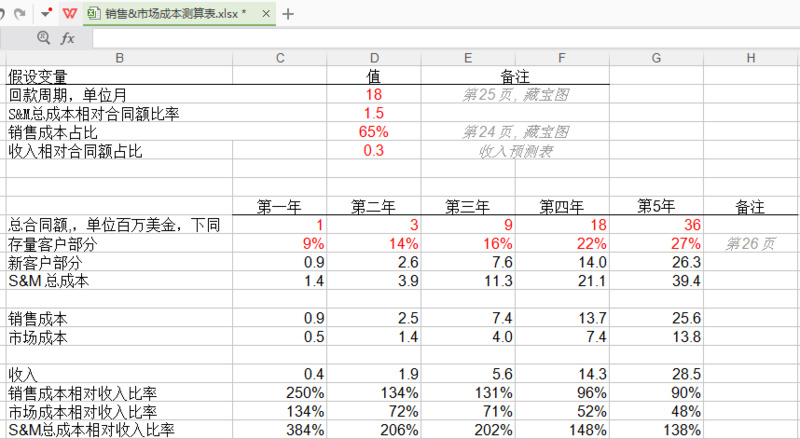
Task: Select the 第二年 header cell
Action: coord(374,206)
